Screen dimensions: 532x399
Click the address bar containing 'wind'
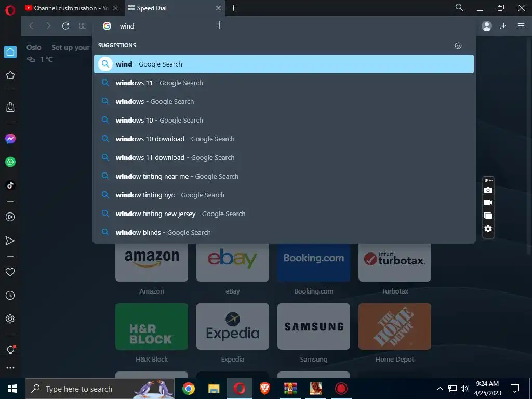tap(283, 26)
